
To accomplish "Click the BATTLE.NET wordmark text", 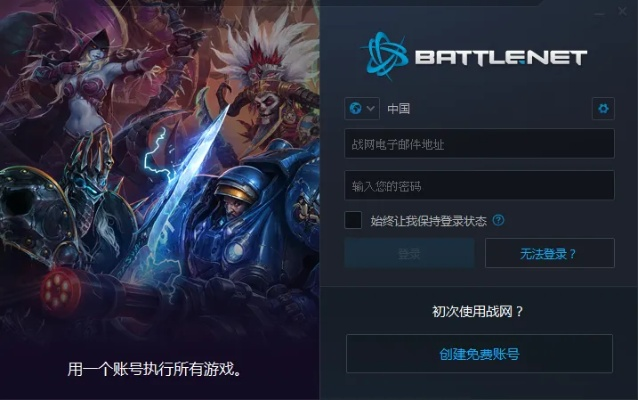I will coord(500,57).
